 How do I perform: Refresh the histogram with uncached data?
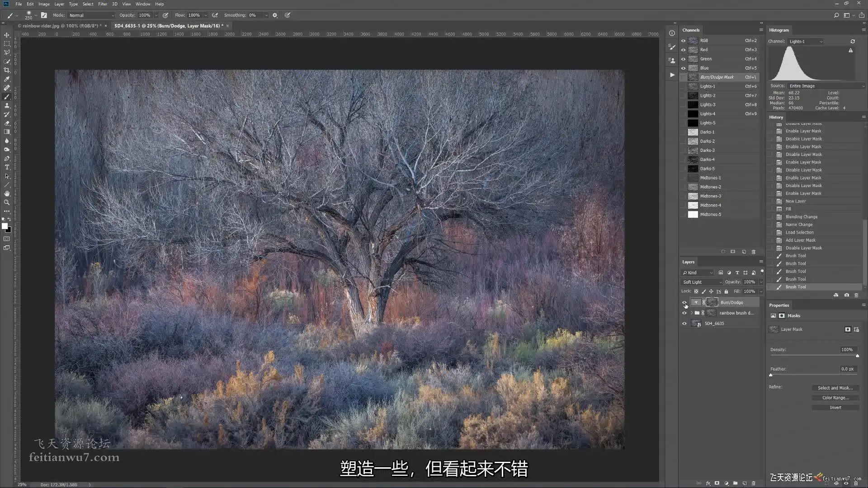852,41
